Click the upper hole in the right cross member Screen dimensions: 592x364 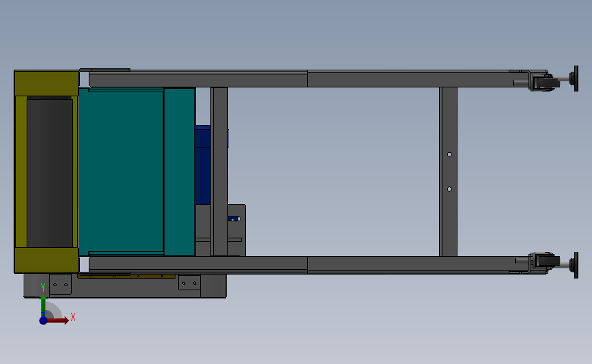click(x=449, y=154)
